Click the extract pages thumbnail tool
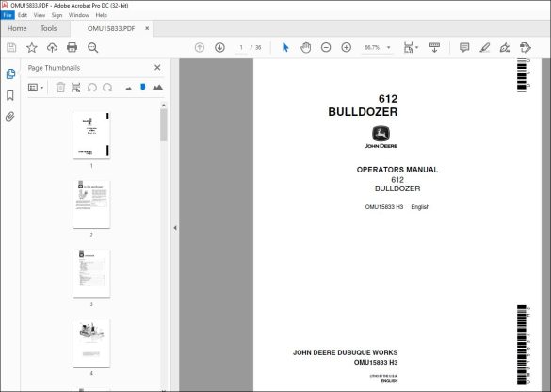The image size is (551, 392). coord(76,88)
